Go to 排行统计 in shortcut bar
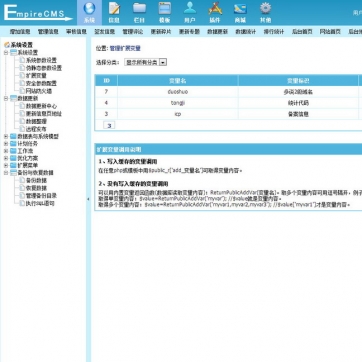362x362 pixels. coord(274,32)
